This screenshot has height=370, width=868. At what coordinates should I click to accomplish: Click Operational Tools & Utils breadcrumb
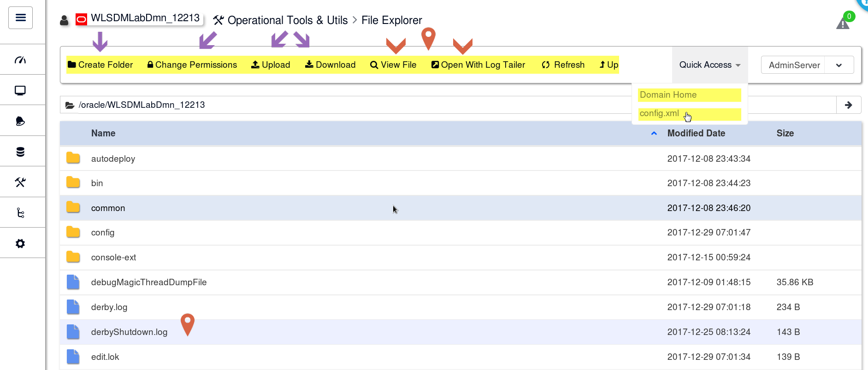pyautogui.click(x=287, y=20)
